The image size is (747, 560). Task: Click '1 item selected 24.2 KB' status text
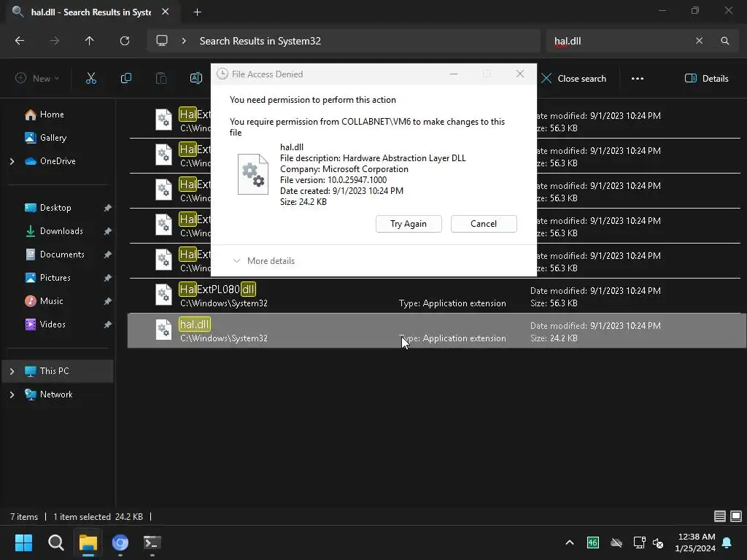click(98, 517)
